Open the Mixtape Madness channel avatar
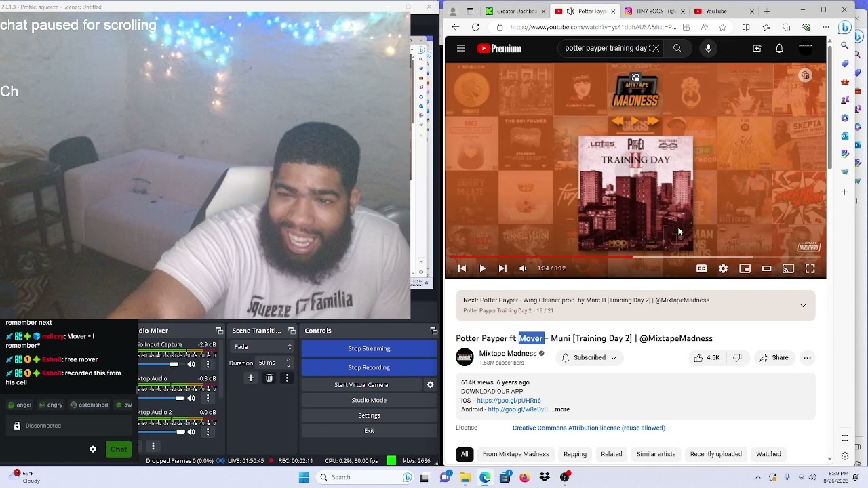Screen dimensions: 868x488 pos(465,357)
